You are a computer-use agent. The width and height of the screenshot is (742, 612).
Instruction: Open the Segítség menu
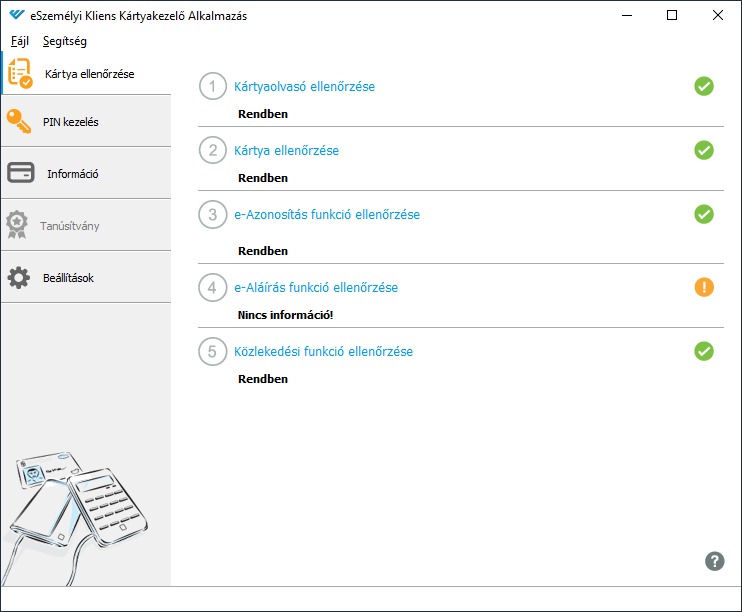pyautogui.click(x=65, y=41)
